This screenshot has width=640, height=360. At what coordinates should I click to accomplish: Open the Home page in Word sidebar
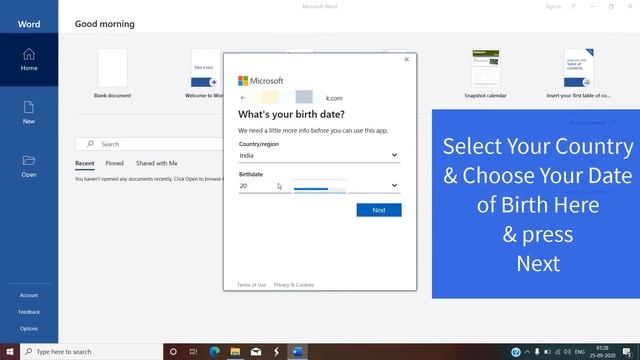tap(29, 60)
